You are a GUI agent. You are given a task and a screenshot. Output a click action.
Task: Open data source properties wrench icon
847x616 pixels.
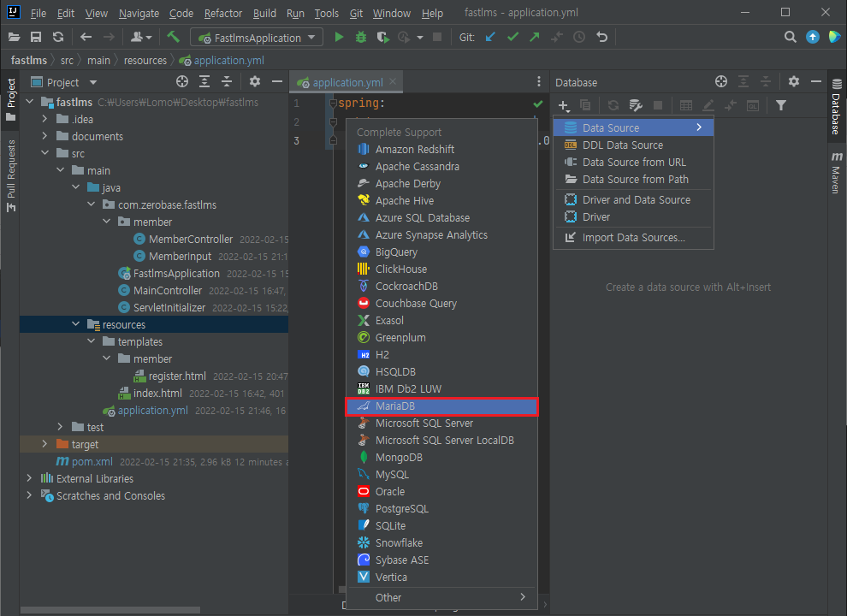point(635,106)
